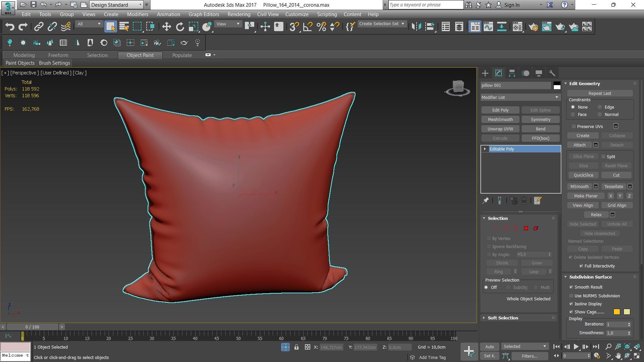Uncheck Smooth Result checkbox
Screen dimensions: 644x362
point(571,287)
